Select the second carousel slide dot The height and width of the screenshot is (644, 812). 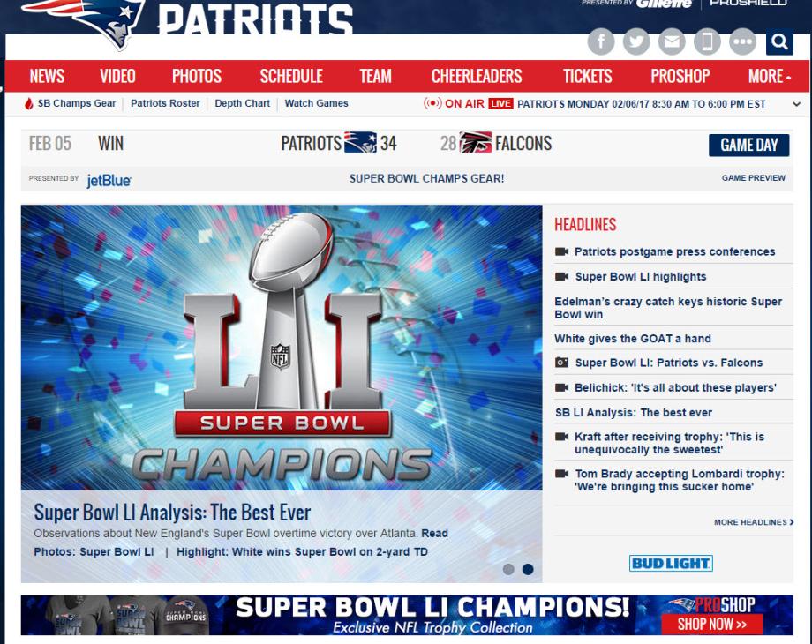(x=528, y=569)
